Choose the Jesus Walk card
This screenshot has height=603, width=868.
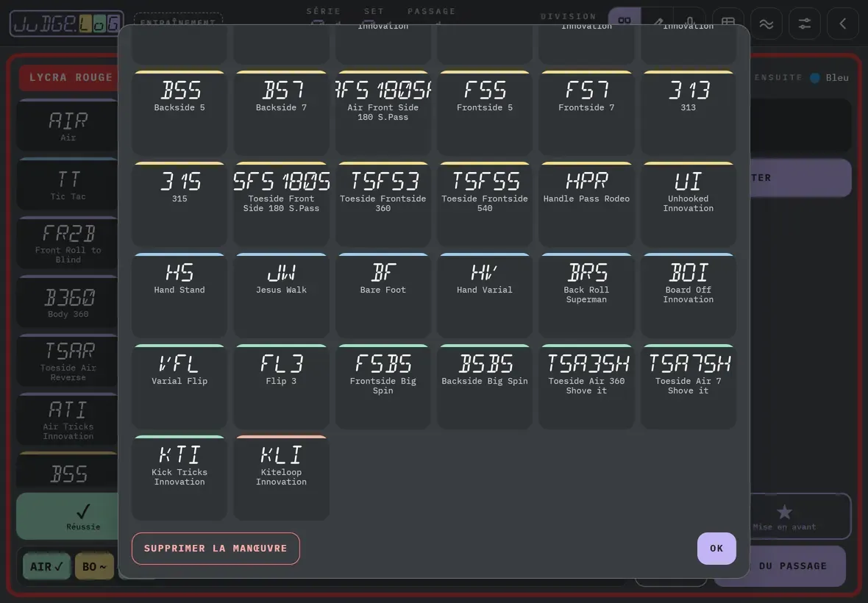[x=281, y=296]
